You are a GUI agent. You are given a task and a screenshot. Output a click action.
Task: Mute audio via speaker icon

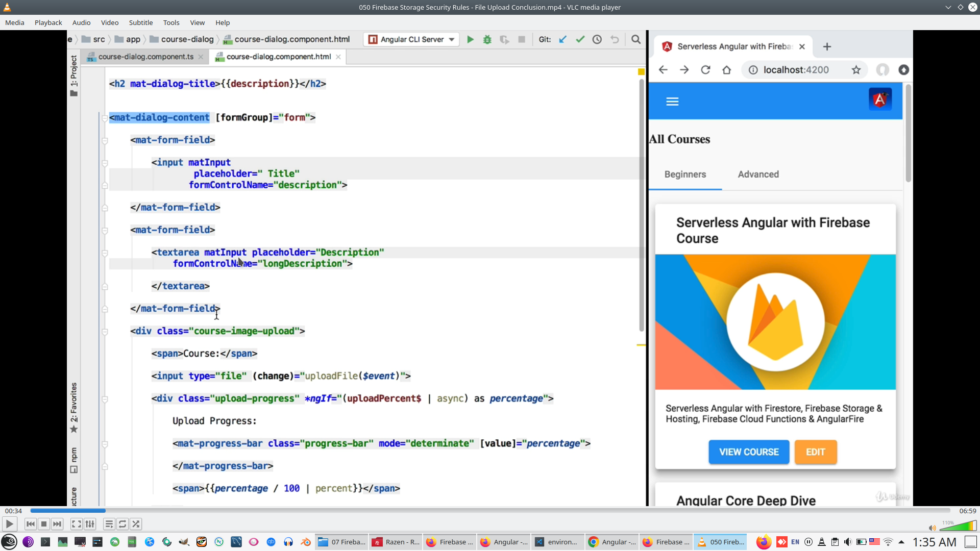932,528
